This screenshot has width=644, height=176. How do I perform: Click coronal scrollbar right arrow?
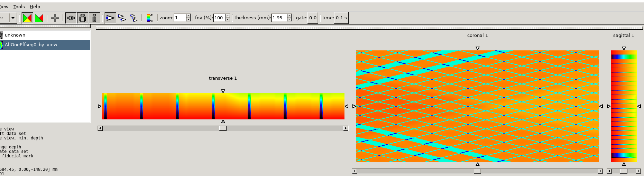click(x=600, y=171)
